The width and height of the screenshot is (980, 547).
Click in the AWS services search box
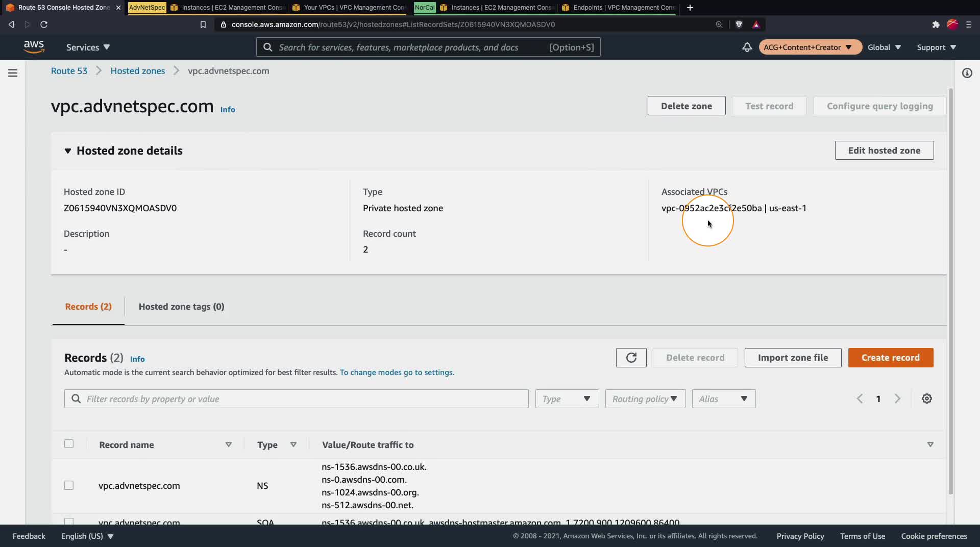tap(428, 47)
